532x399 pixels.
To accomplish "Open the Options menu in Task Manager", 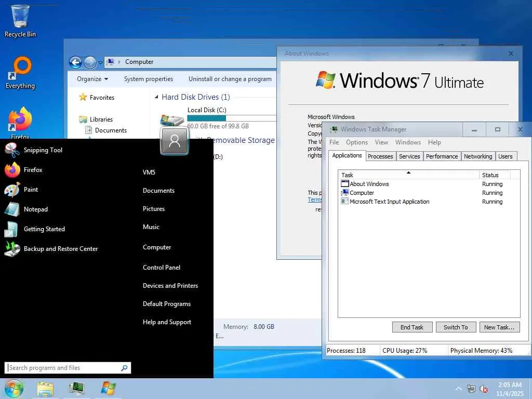I will [356, 142].
